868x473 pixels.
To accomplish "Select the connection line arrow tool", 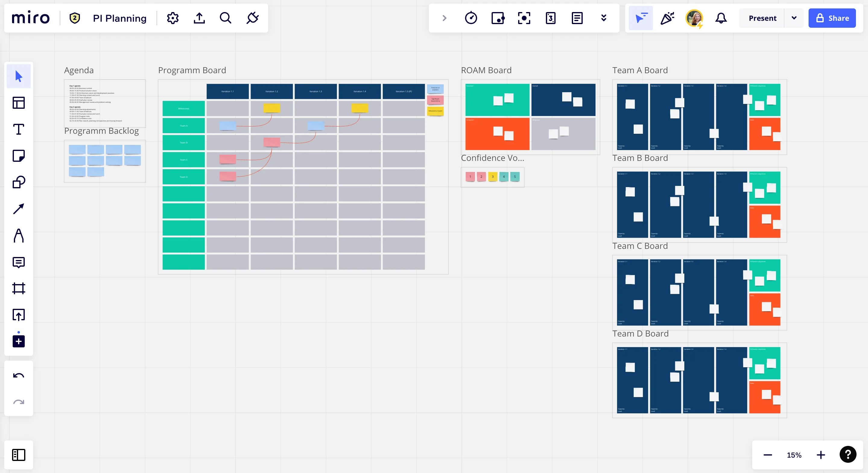I will (x=18, y=209).
